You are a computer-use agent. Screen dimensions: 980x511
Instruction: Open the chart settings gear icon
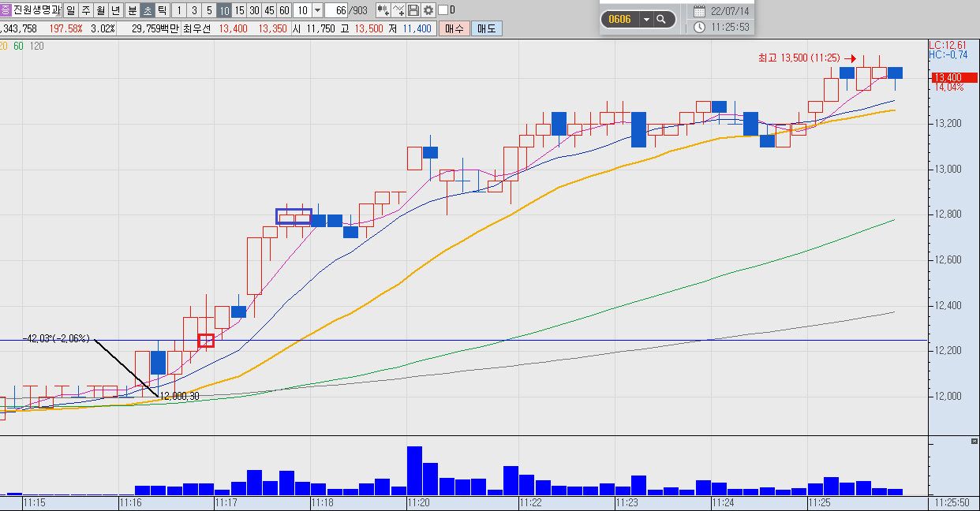point(428,10)
